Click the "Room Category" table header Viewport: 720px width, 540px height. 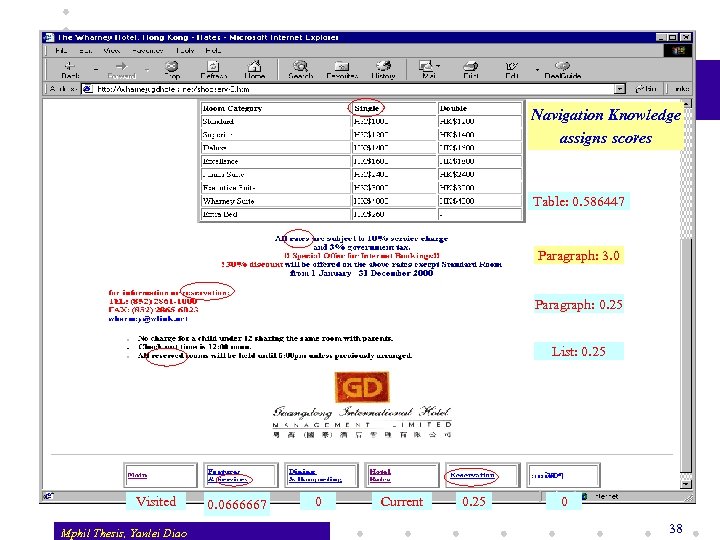coord(232,108)
